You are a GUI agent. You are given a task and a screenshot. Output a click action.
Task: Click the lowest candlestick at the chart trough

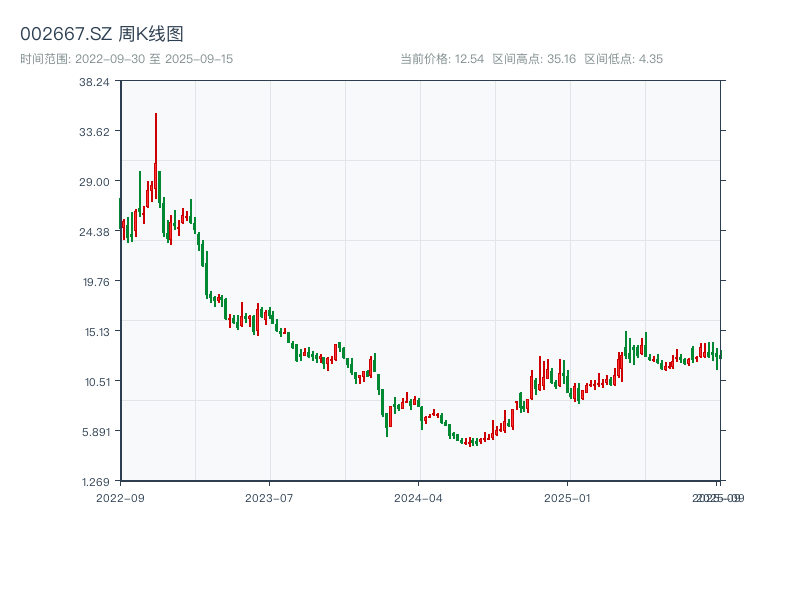click(470, 442)
